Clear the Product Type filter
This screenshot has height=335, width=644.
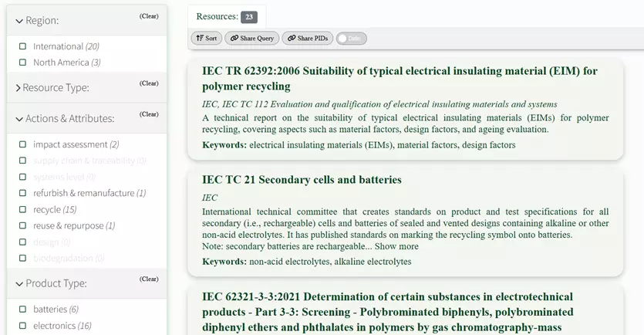click(x=149, y=279)
